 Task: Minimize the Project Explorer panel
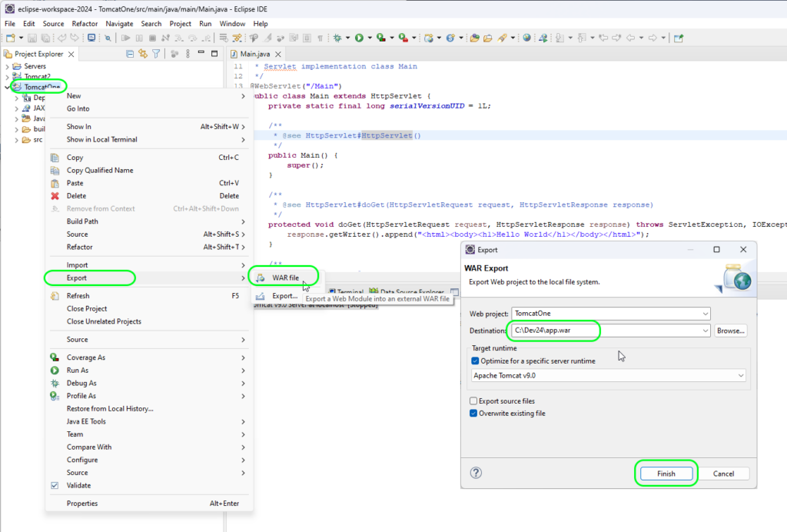tap(201, 53)
